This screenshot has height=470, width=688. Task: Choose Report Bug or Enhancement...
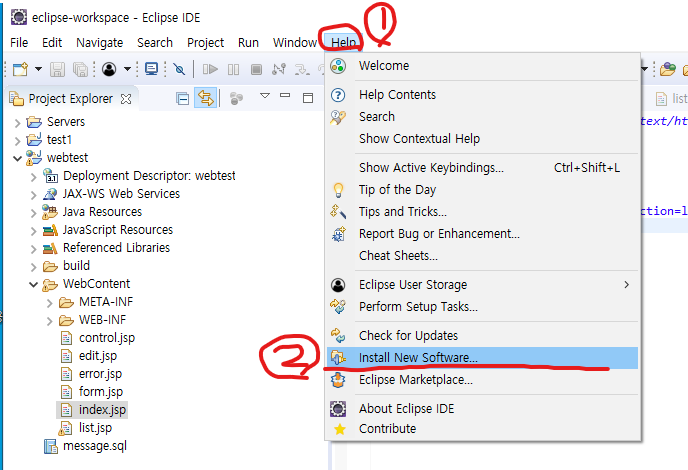point(482,233)
